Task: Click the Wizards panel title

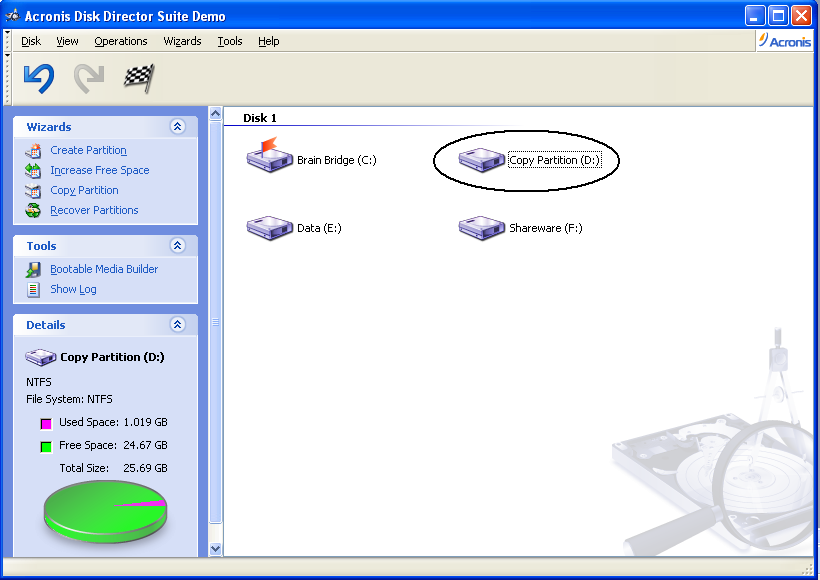Action: pyautogui.click(x=49, y=127)
